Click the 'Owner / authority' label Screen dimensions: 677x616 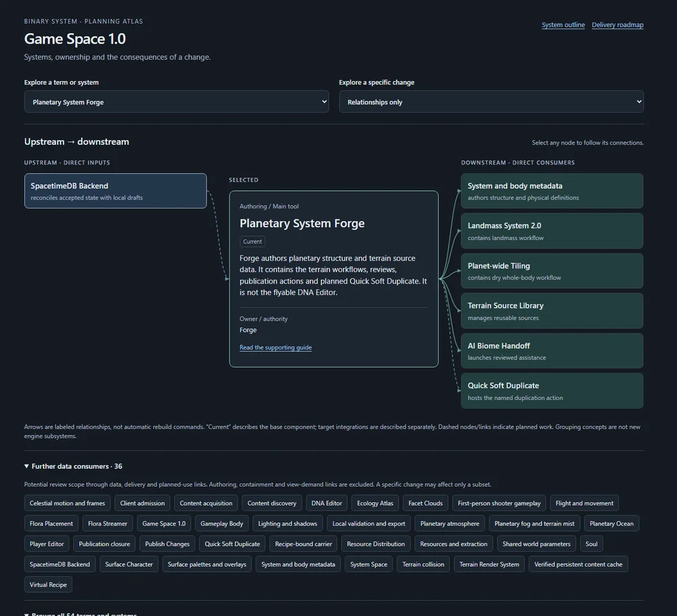(263, 319)
